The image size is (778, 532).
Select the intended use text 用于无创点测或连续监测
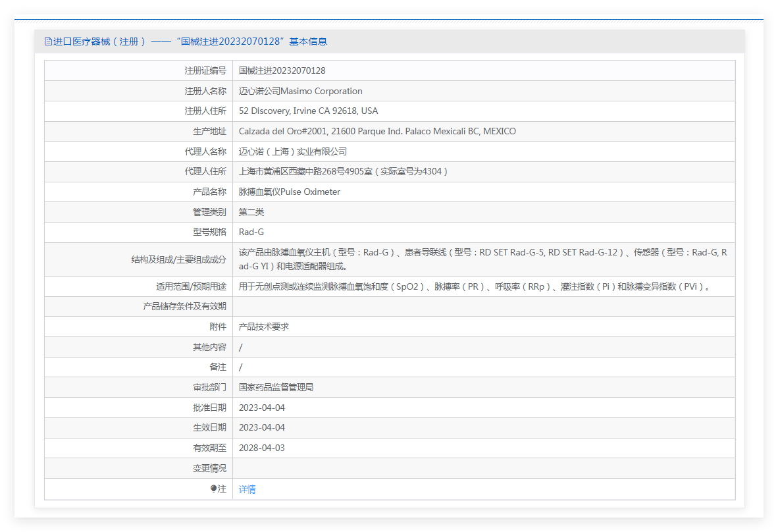[475, 286]
